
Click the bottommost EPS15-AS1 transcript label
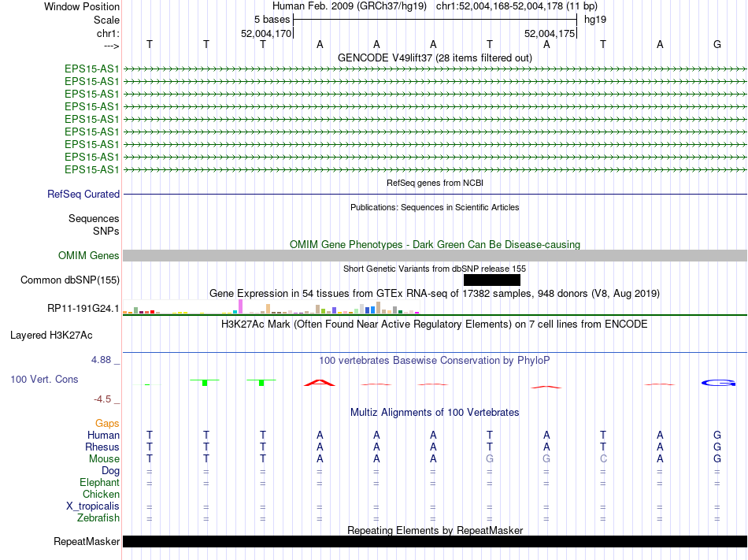(91, 170)
